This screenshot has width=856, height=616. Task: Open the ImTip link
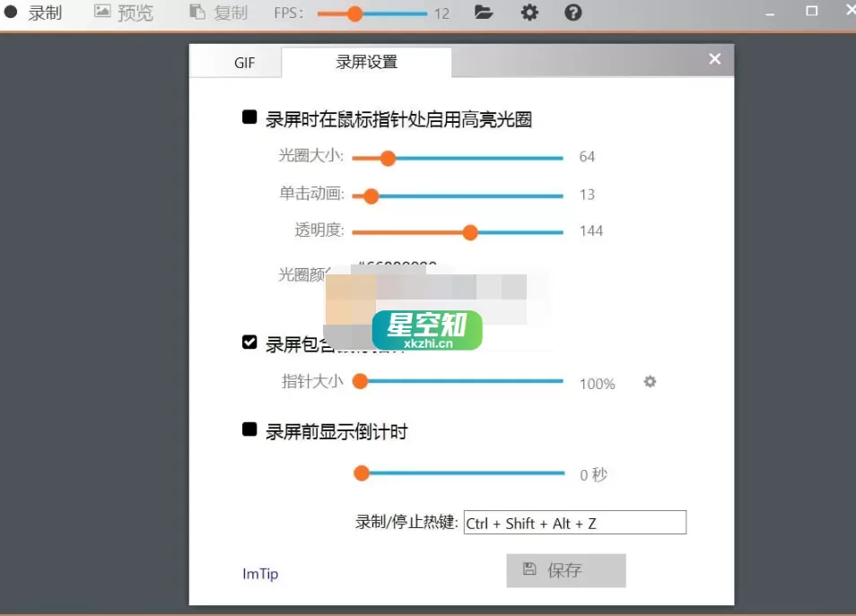(x=259, y=574)
